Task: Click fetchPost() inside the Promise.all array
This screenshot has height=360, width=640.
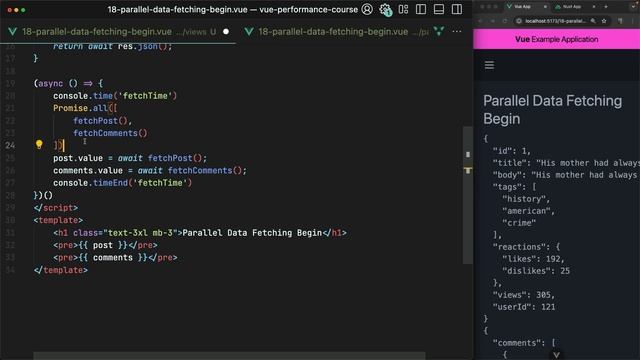Action: point(100,121)
